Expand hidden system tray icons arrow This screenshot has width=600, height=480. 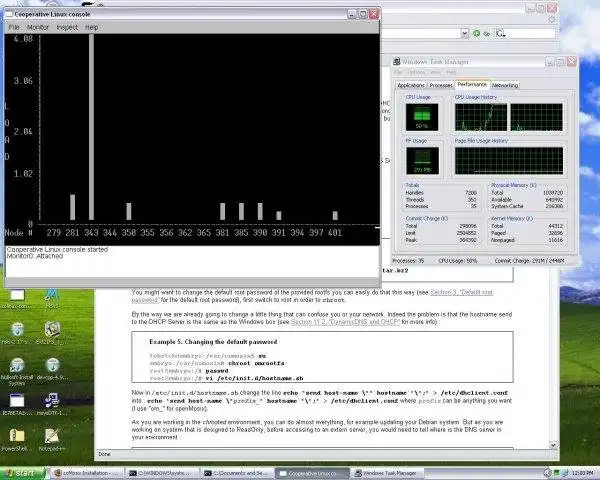pos(547,473)
